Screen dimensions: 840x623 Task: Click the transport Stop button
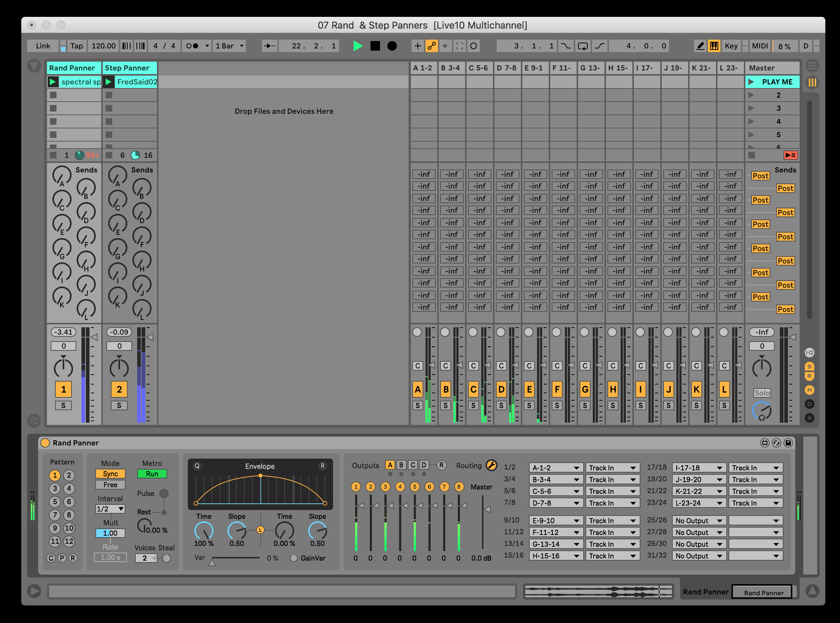tap(375, 46)
